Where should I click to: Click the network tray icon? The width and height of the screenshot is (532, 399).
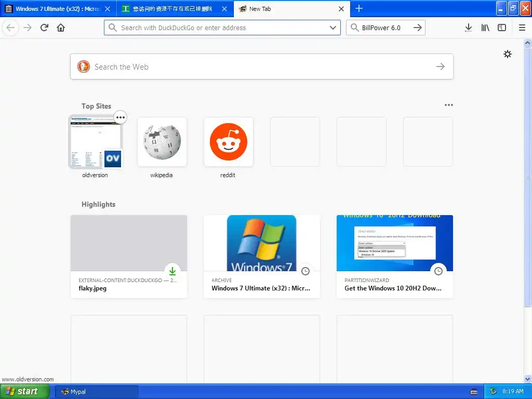tap(494, 392)
